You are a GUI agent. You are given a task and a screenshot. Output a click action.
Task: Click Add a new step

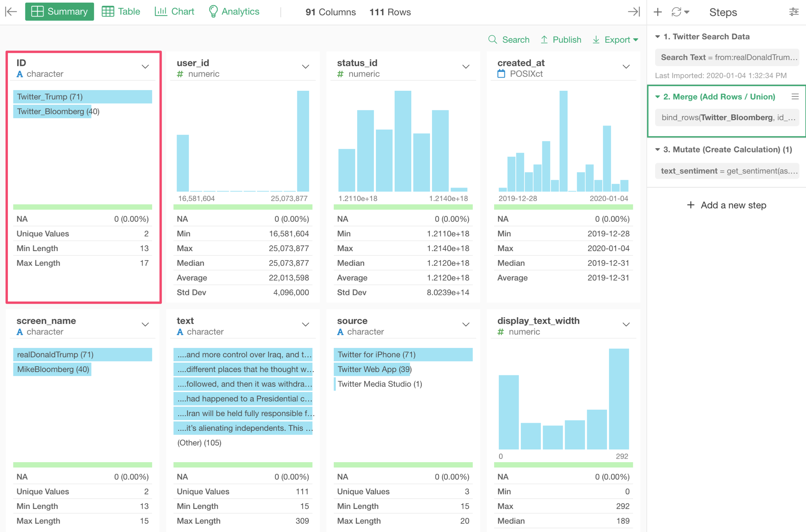726,205
